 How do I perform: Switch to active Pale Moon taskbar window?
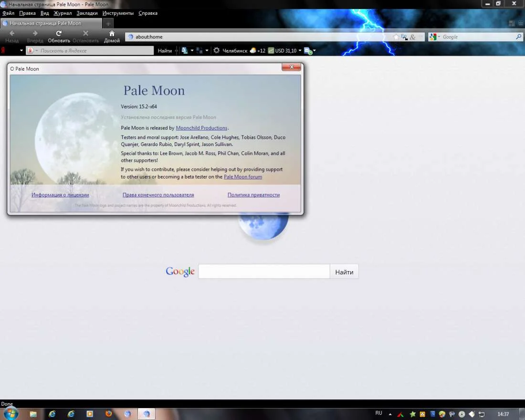pyautogui.click(x=147, y=414)
